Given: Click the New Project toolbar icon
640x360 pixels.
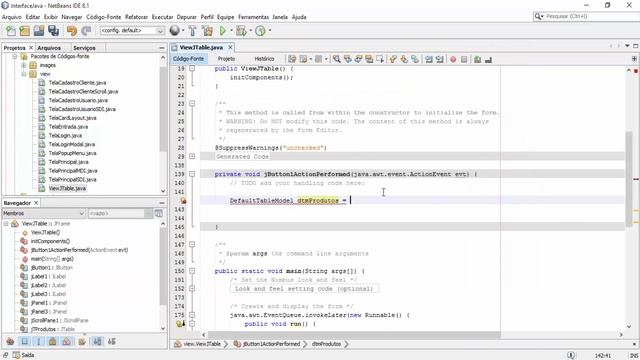Looking at the screenshot, I should (24, 31).
